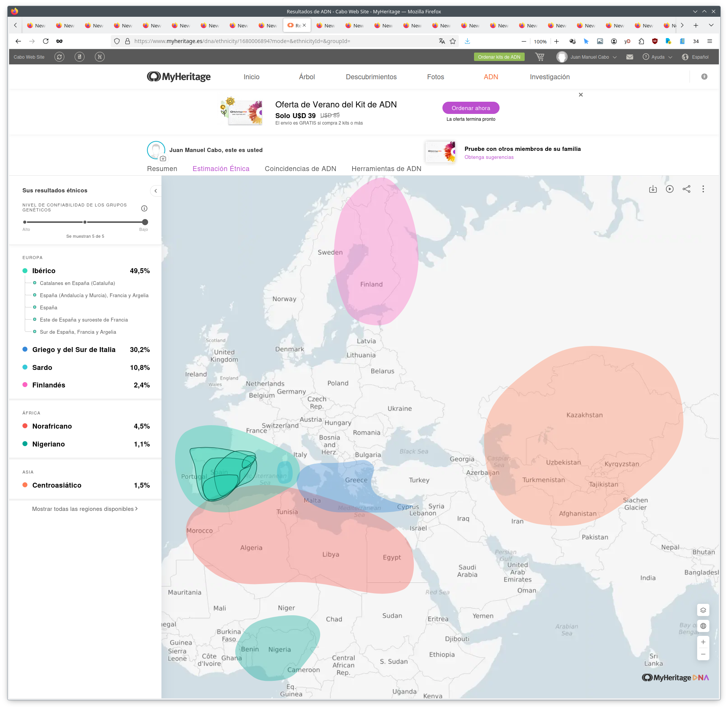Click the Ordenar ahora button
The width and height of the screenshot is (728, 709).
pyautogui.click(x=471, y=108)
